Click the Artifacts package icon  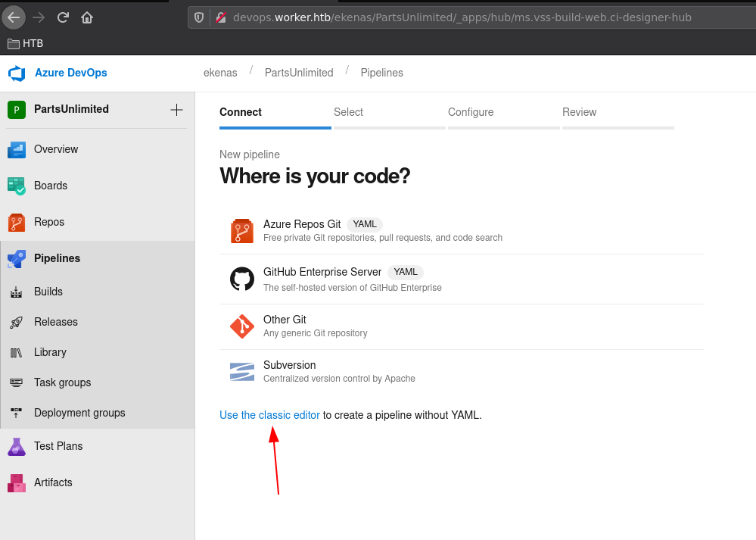(x=17, y=482)
